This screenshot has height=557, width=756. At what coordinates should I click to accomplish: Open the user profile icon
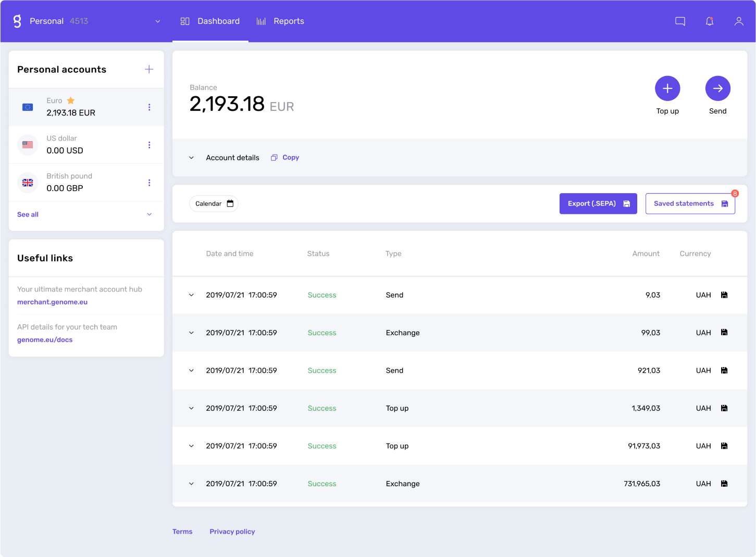coord(738,21)
